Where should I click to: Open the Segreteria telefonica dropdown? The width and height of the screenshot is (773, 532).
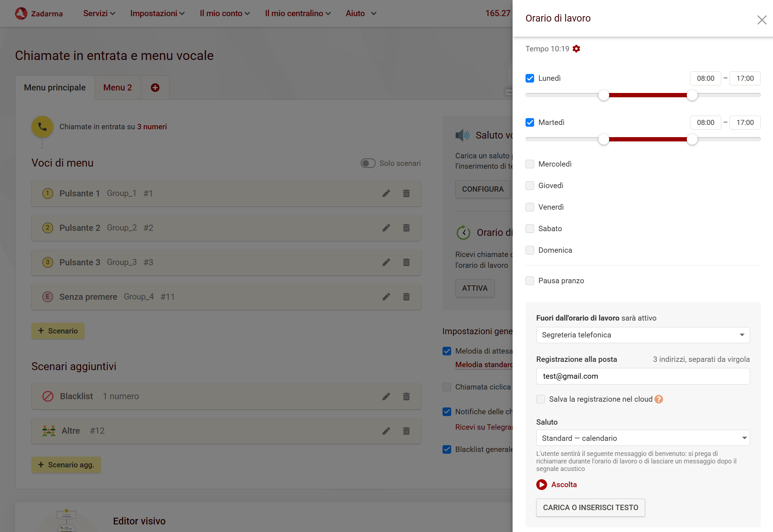coord(643,335)
